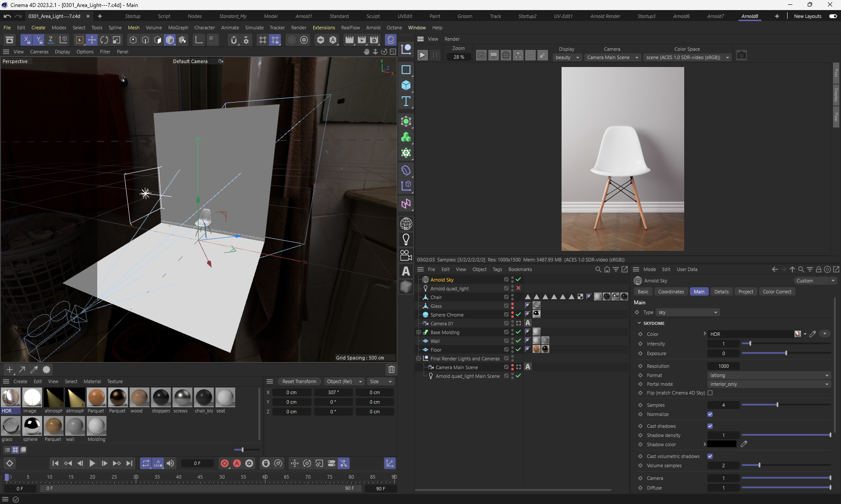841x504 pixels.
Task: Click the Reset Transform button
Action: (299, 381)
